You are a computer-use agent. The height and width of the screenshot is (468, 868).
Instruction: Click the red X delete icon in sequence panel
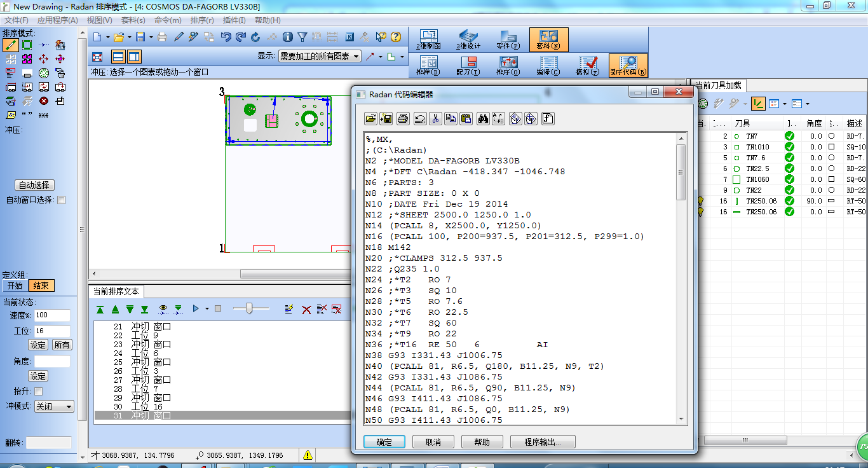(306, 309)
